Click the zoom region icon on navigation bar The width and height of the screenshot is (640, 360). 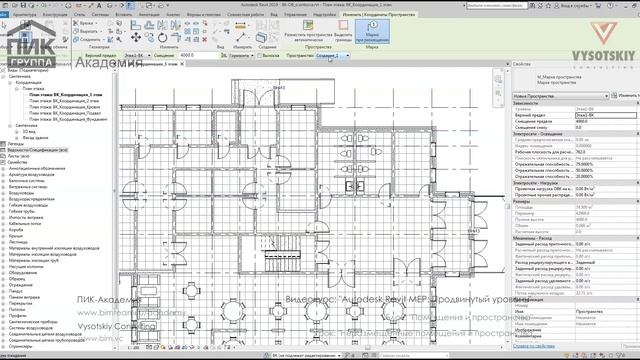(x=498, y=93)
